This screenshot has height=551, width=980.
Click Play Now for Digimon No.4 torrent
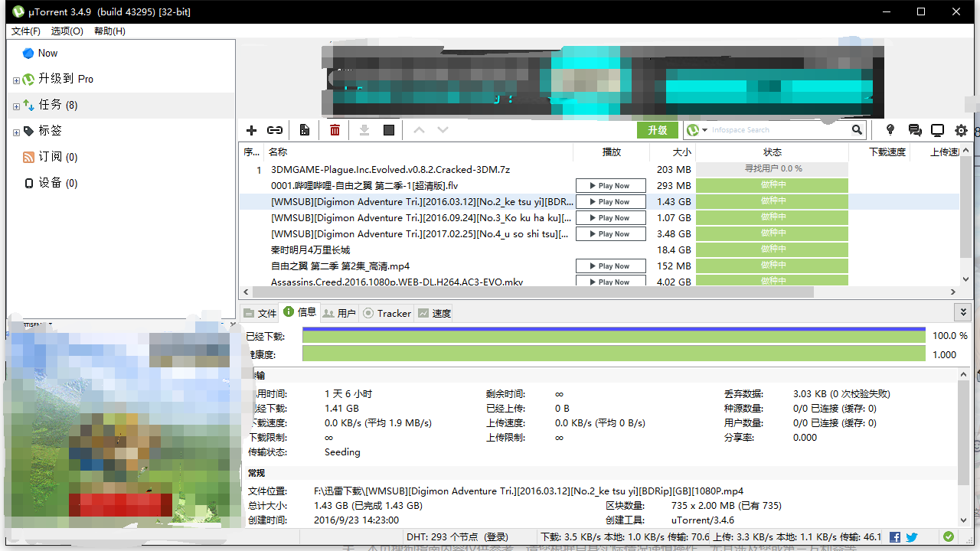click(611, 234)
